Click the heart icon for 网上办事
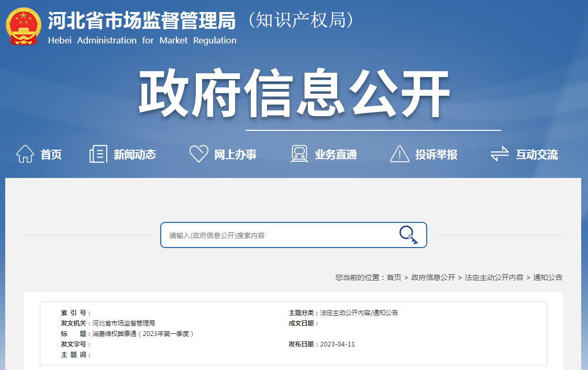 pyautogui.click(x=198, y=154)
